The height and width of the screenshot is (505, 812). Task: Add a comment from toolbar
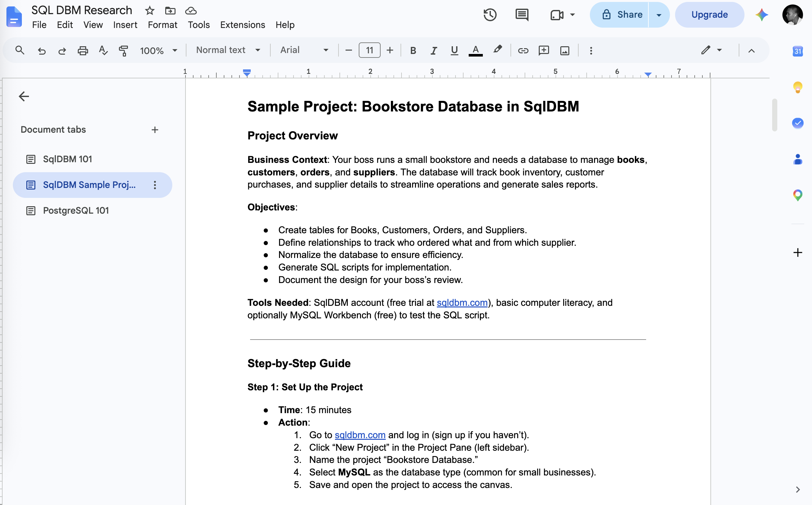point(544,50)
